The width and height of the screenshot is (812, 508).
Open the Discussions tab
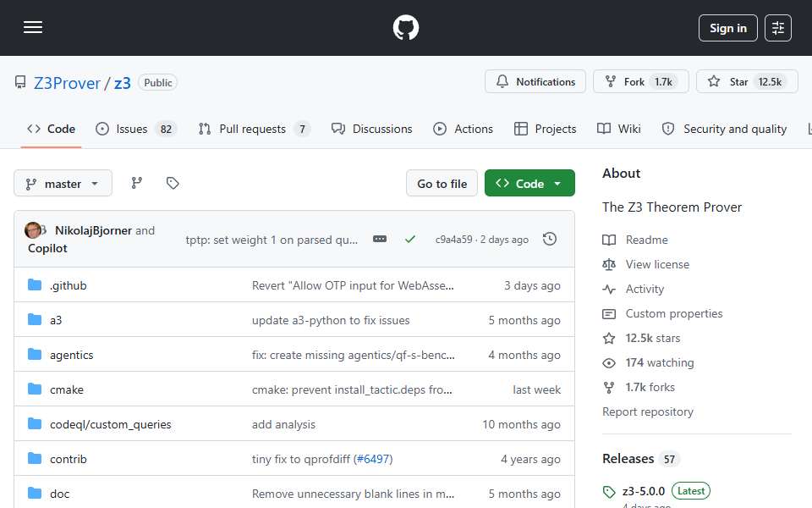click(372, 129)
